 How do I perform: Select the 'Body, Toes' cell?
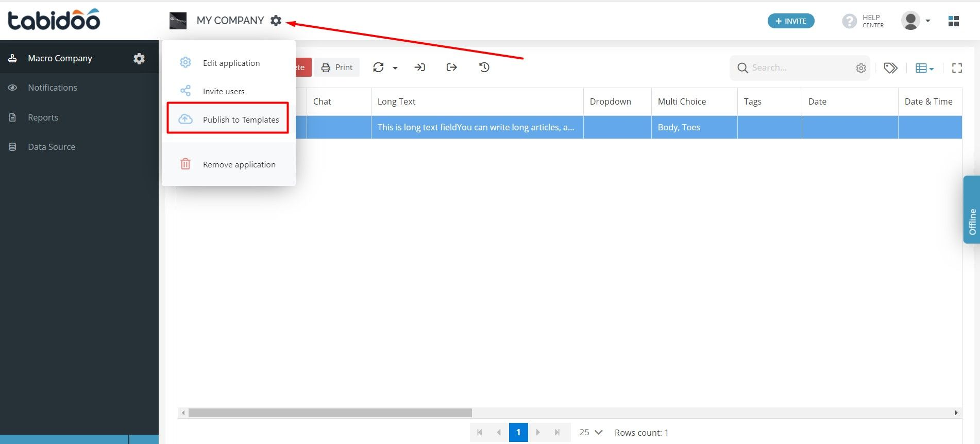pyautogui.click(x=695, y=127)
